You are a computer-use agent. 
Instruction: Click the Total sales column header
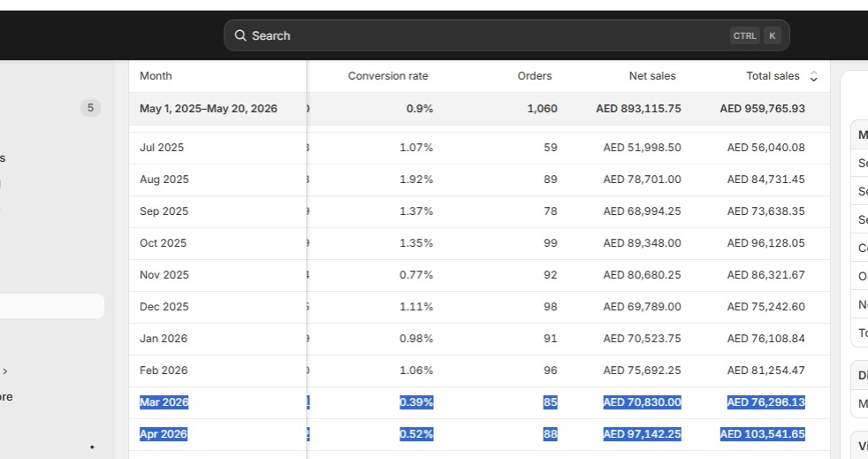(x=773, y=76)
